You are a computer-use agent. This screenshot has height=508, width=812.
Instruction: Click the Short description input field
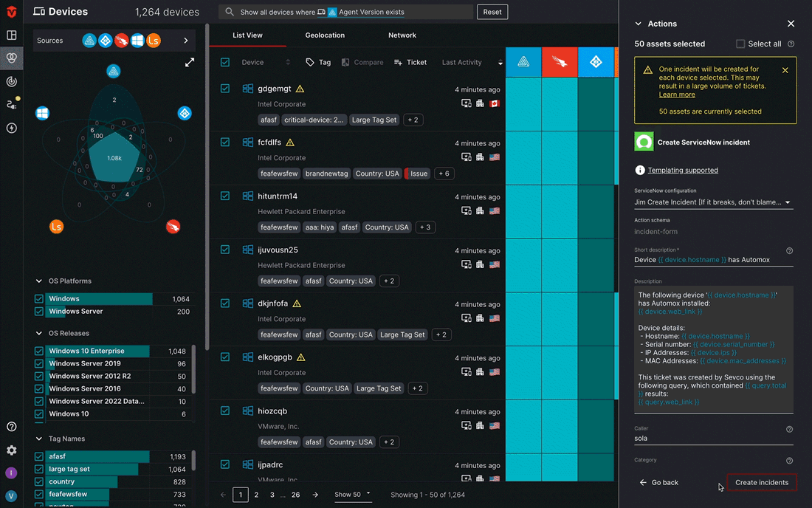click(x=714, y=260)
